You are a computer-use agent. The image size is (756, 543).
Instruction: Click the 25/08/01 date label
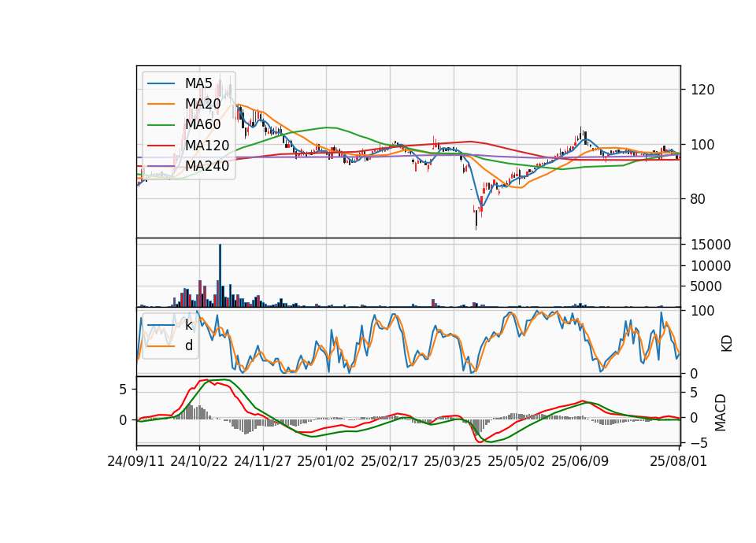click(678, 461)
